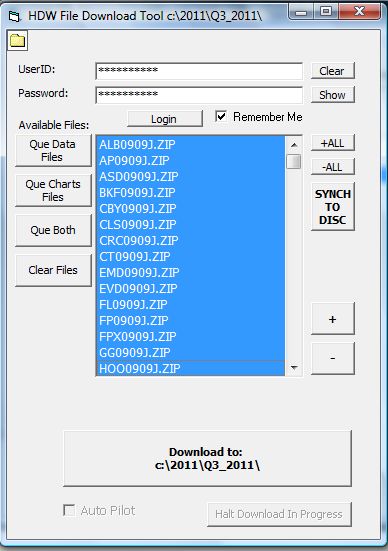Click Que Charts Files button

pyautogui.click(x=53, y=190)
